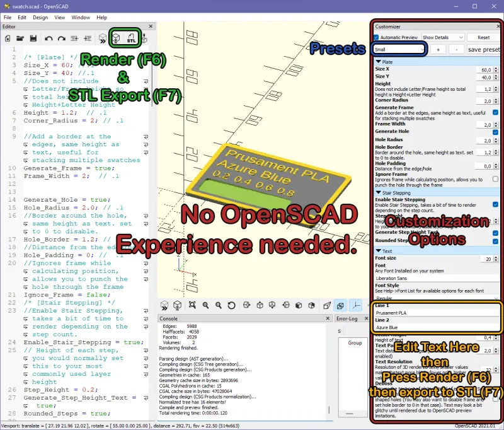Click the Show Axes icon in the viewport toolbar
Viewport: 504px width, 430px height.
356,305
